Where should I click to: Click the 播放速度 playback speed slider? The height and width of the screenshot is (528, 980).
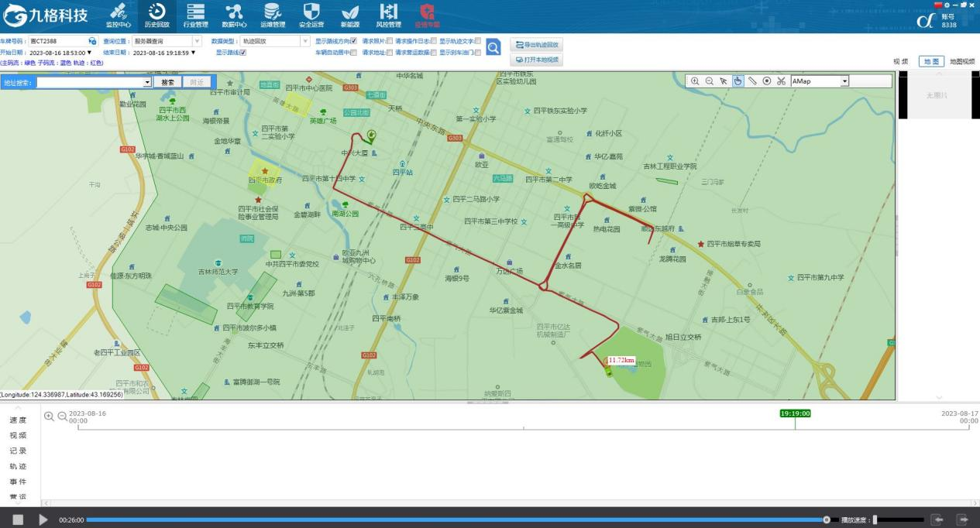click(x=899, y=520)
